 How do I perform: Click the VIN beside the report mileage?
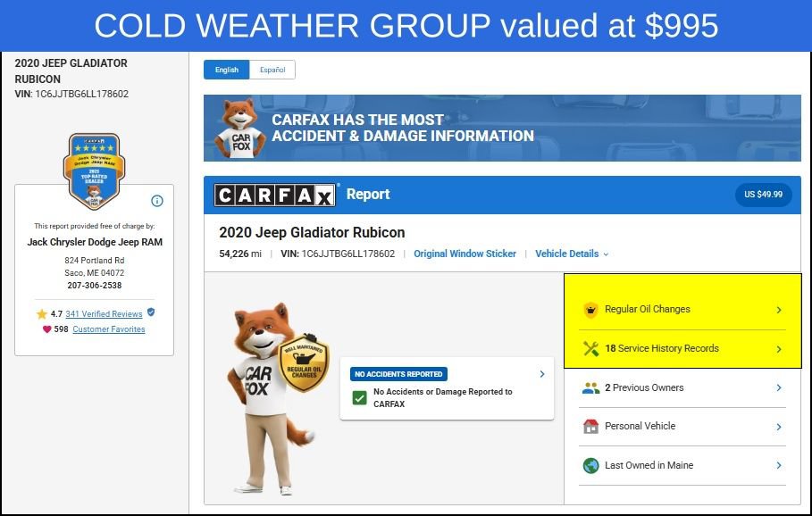[338, 254]
